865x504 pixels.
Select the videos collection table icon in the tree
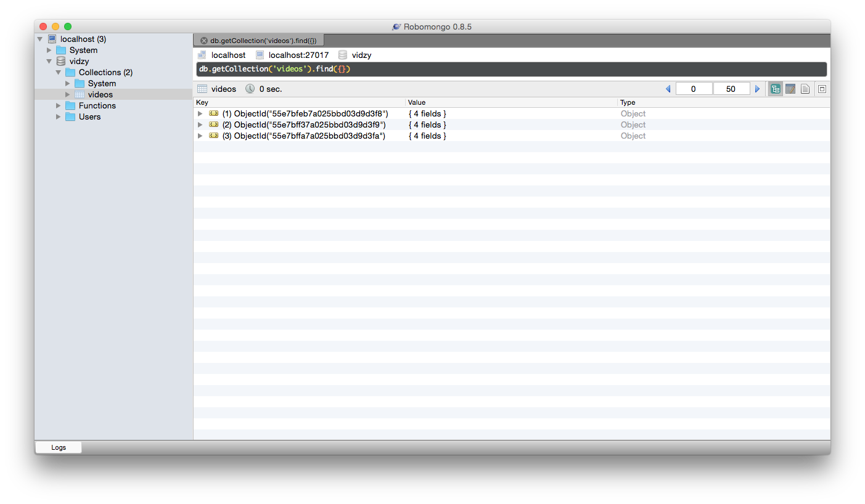[x=80, y=94]
